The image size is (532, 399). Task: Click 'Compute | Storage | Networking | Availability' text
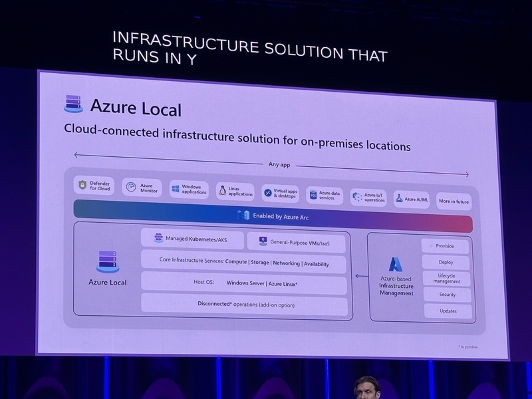[x=277, y=263]
